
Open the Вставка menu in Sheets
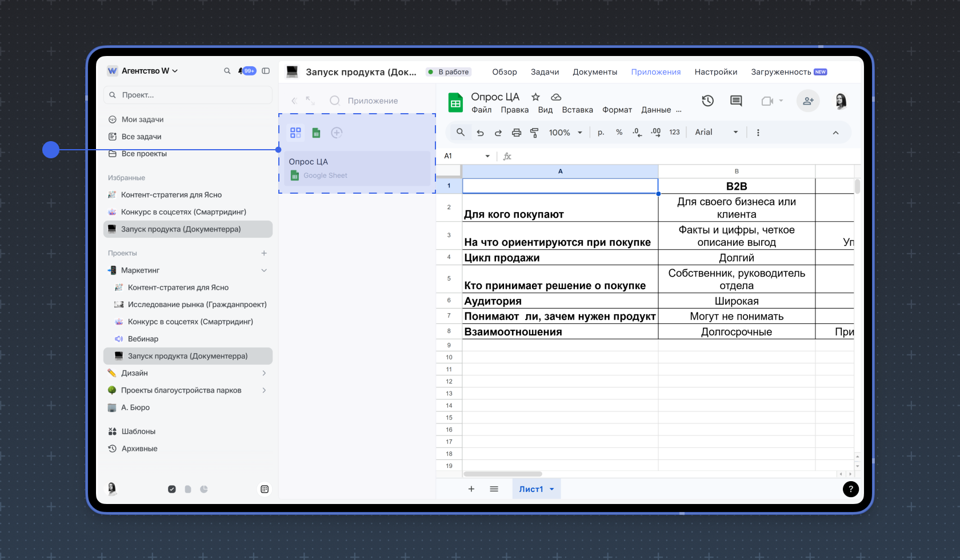tap(577, 110)
